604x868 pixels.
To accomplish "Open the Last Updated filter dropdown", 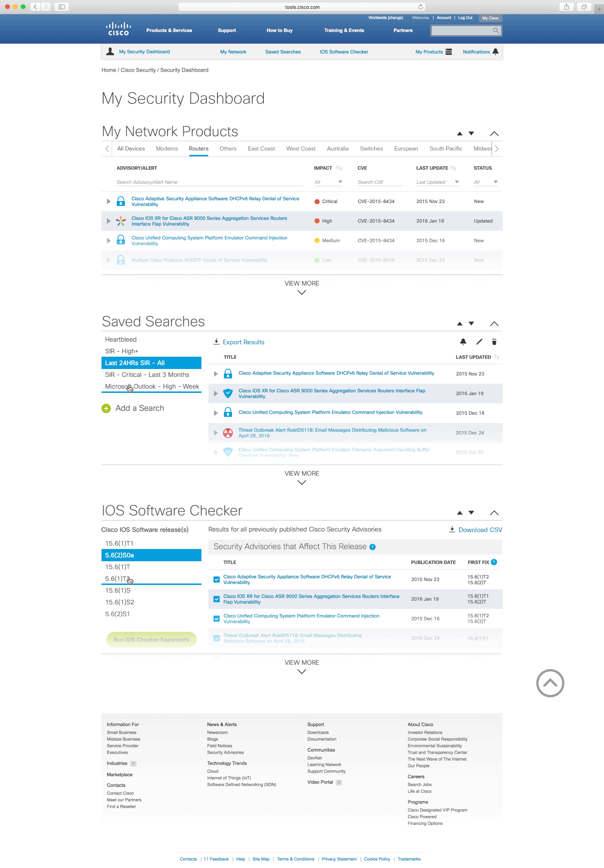I will point(437,182).
